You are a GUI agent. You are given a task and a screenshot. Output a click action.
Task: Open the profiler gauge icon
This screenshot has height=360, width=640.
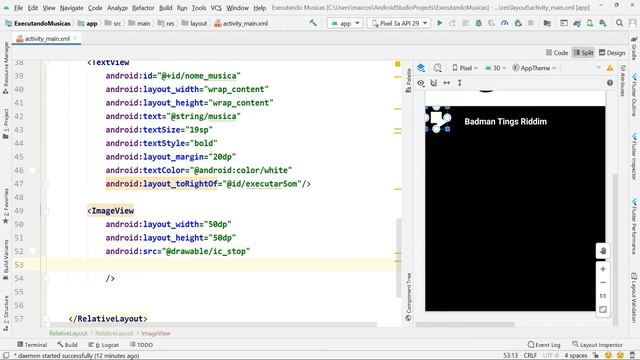[505, 23]
